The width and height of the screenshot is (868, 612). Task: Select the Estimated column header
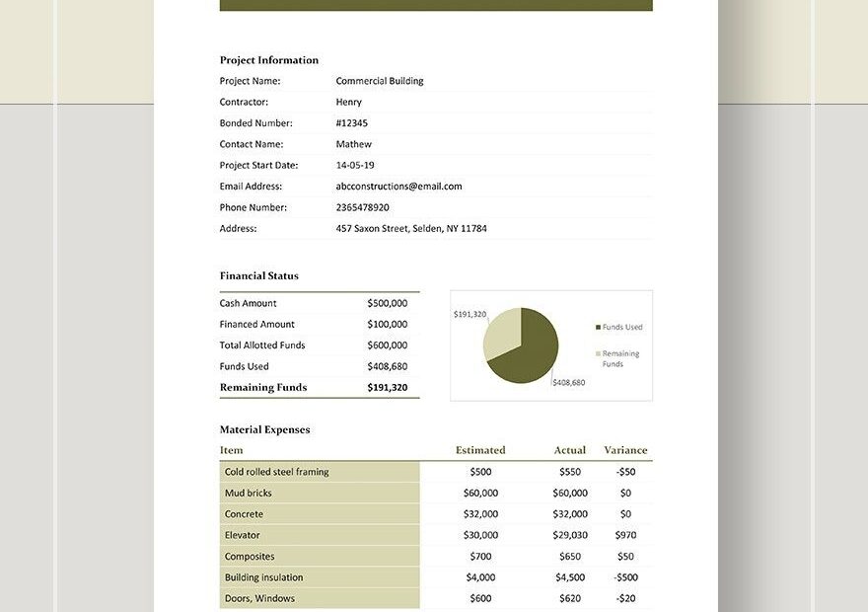479,450
